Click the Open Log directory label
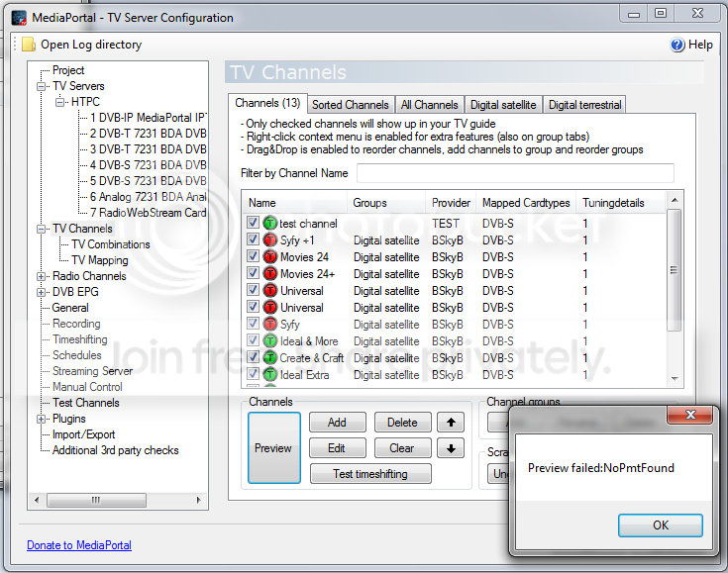 (x=91, y=45)
